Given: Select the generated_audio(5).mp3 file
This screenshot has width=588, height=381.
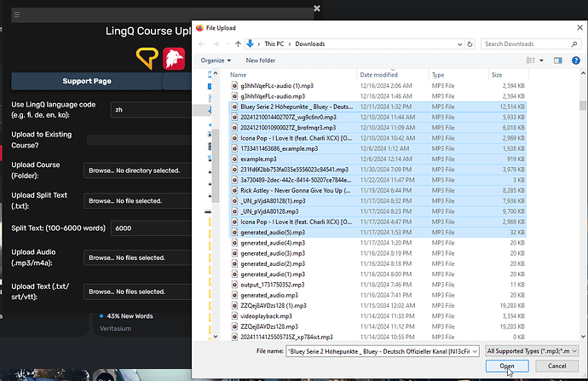Looking at the screenshot, I should pyautogui.click(x=378, y=233).
